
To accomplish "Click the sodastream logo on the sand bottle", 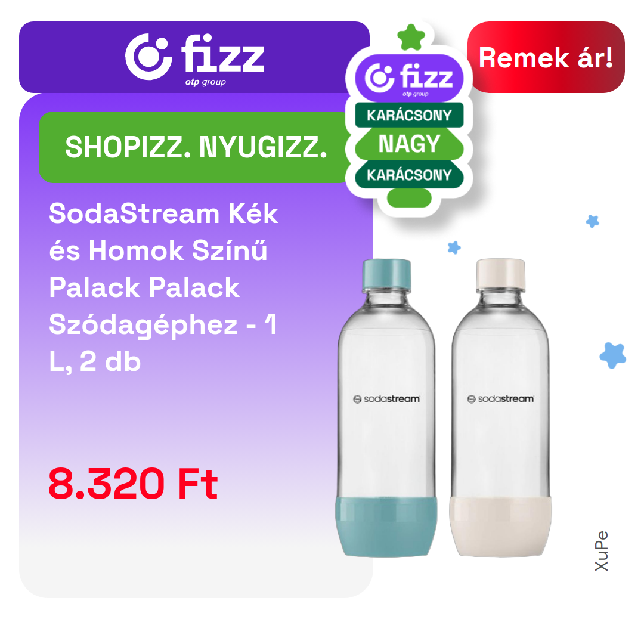I will tap(501, 399).
